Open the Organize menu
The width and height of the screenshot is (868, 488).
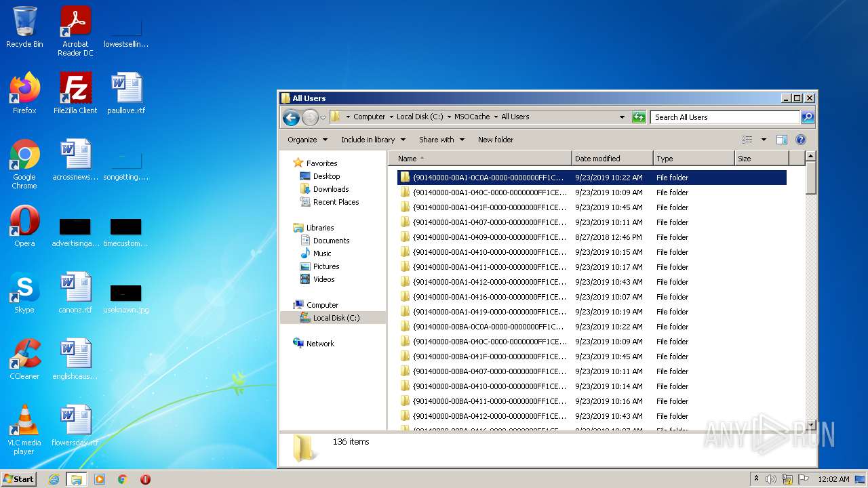(307, 140)
